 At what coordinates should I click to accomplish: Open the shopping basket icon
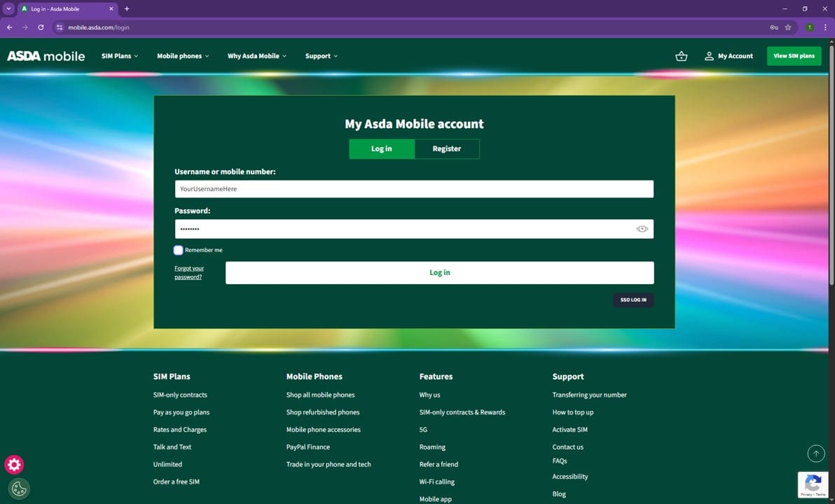[x=681, y=56]
